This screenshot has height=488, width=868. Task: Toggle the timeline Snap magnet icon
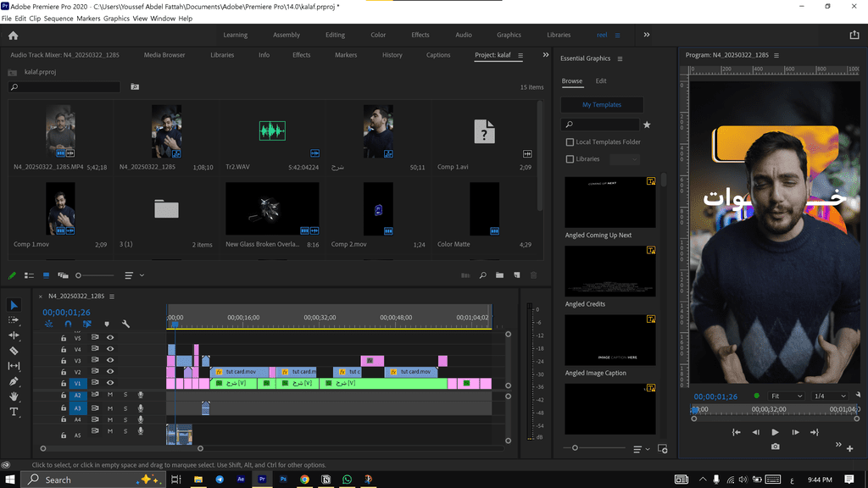pyautogui.click(x=68, y=324)
